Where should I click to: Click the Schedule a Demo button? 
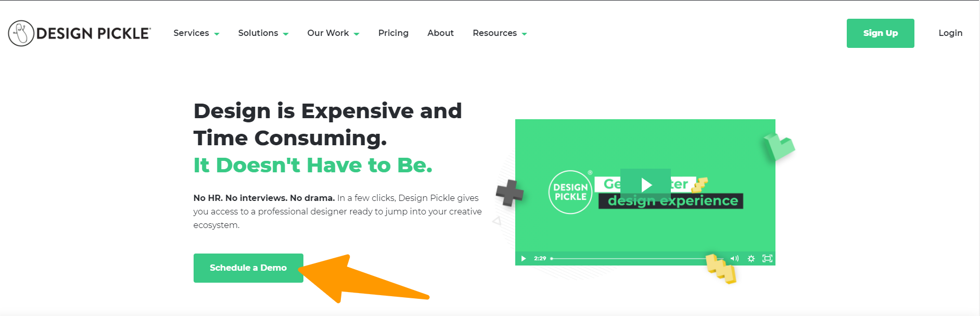click(x=248, y=268)
